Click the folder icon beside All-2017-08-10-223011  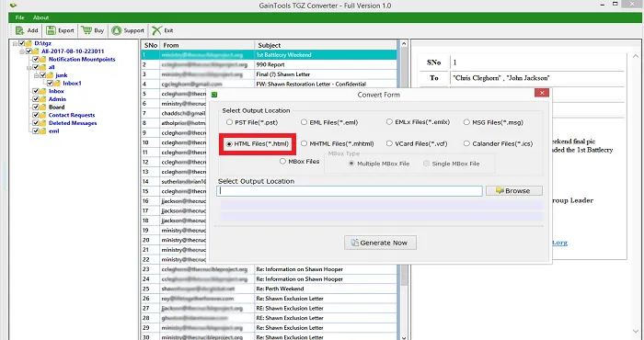[x=35, y=51]
